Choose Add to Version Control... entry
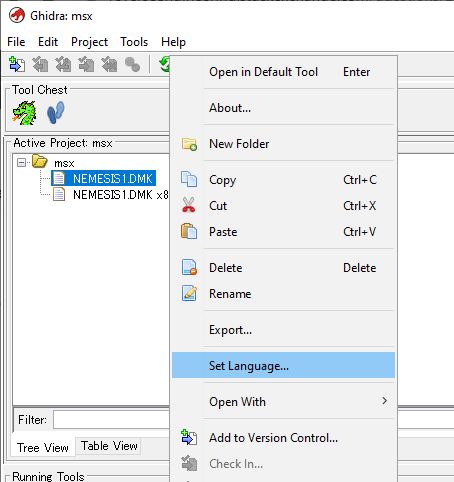 [x=284, y=437]
